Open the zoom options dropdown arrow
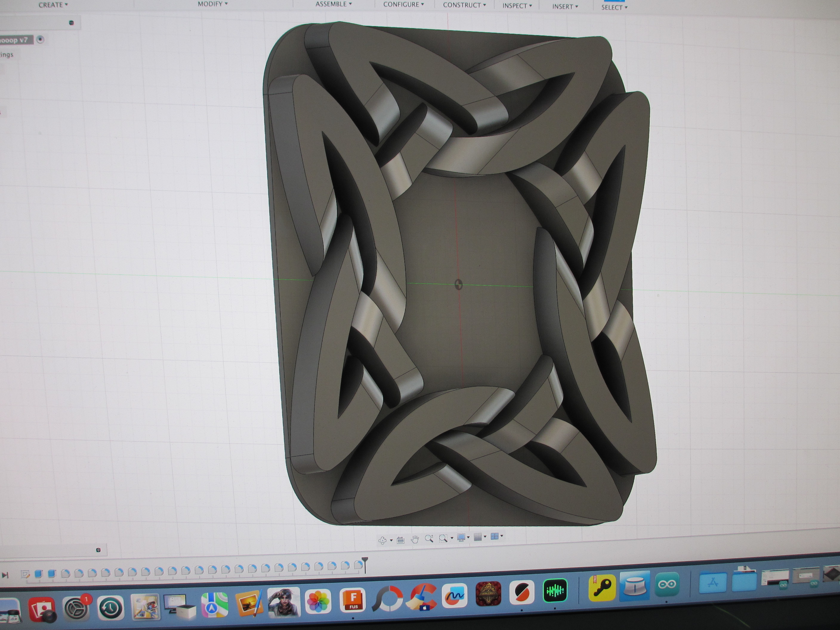840x630 pixels. tap(452, 538)
